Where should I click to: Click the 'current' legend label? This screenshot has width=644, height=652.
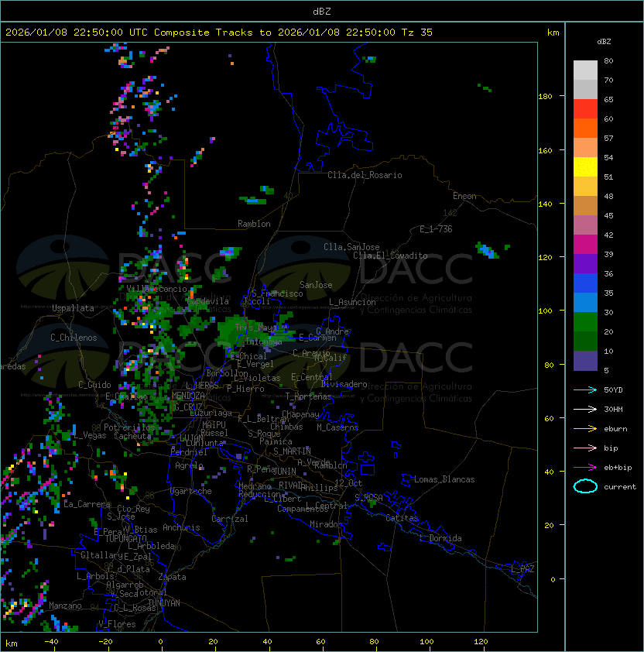click(x=620, y=487)
